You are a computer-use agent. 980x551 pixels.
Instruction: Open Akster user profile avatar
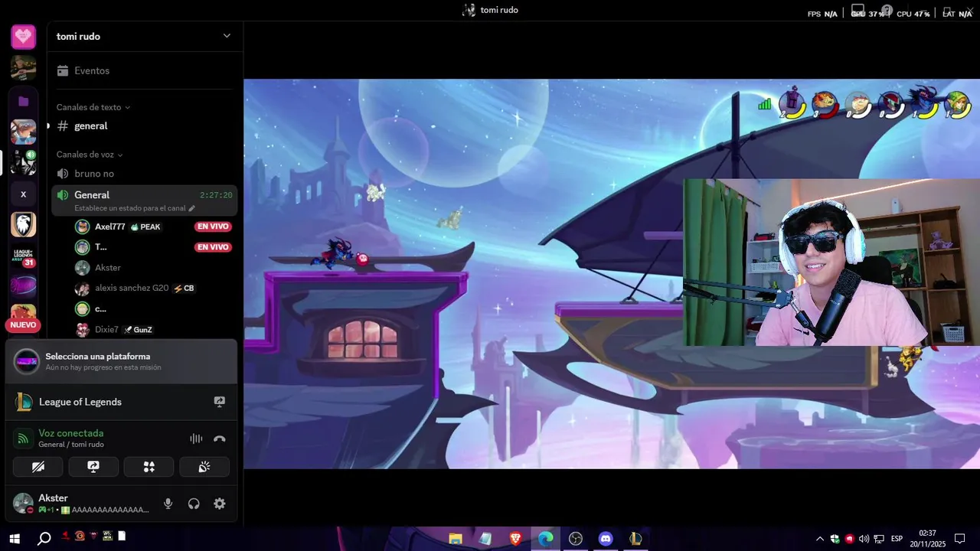pos(23,504)
